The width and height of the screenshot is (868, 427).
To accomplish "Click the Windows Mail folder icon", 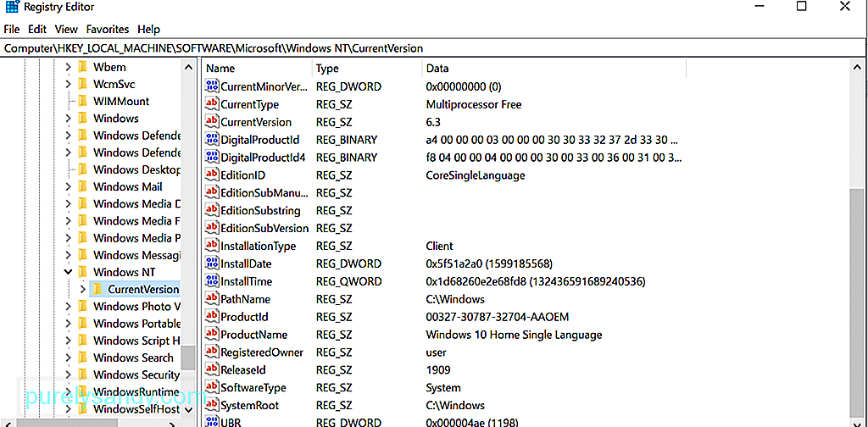I will (x=83, y=187).
